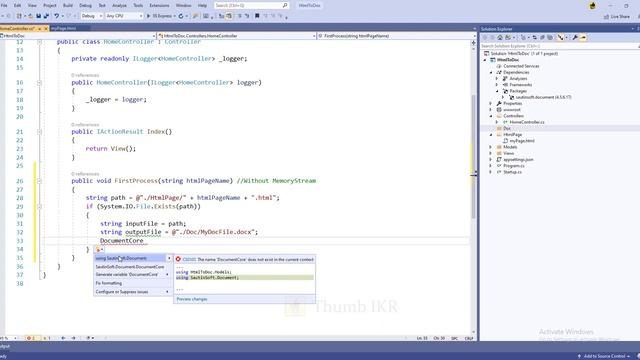
Task: Click the Collapse All icon in Solution Explorer
Action: coord(542,38)
